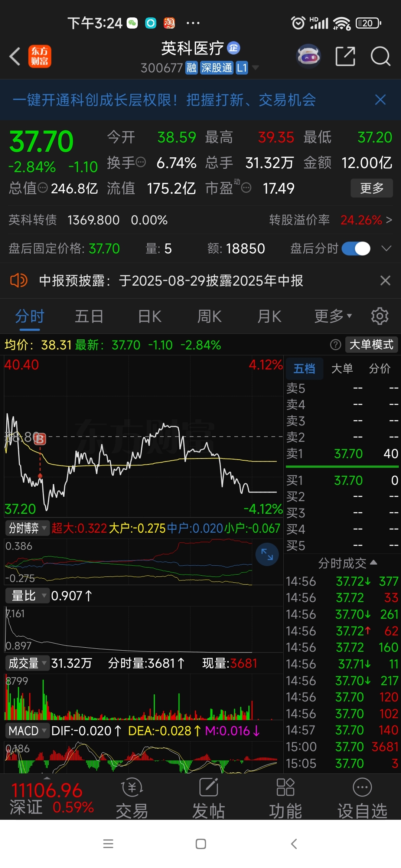This screenshot has width=401, height=868.
Task: Tap the back arrow icon
Action: point(15,56)
